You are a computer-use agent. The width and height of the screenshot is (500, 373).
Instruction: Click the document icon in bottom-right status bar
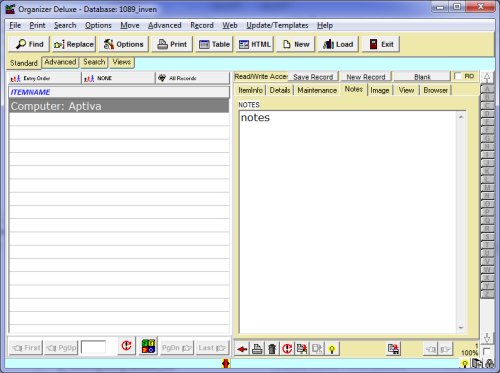click(x=477, y=364)
